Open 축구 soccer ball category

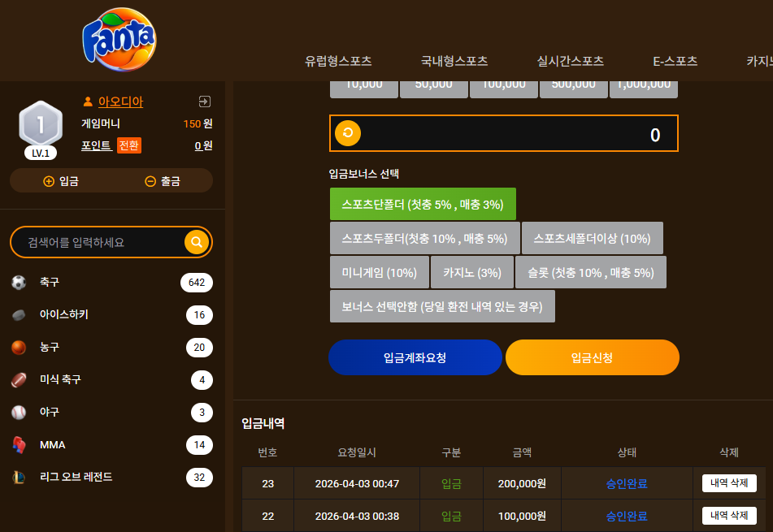111,283
